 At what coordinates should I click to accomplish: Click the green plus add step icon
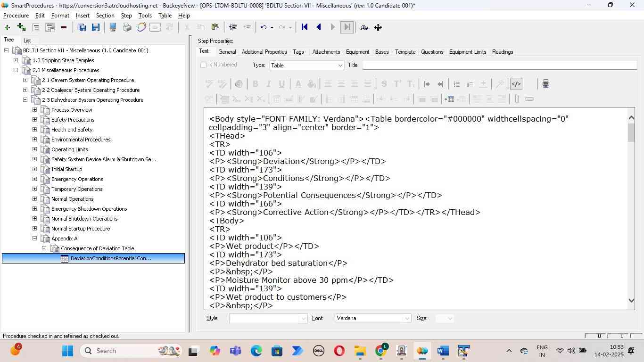(7, 27)
